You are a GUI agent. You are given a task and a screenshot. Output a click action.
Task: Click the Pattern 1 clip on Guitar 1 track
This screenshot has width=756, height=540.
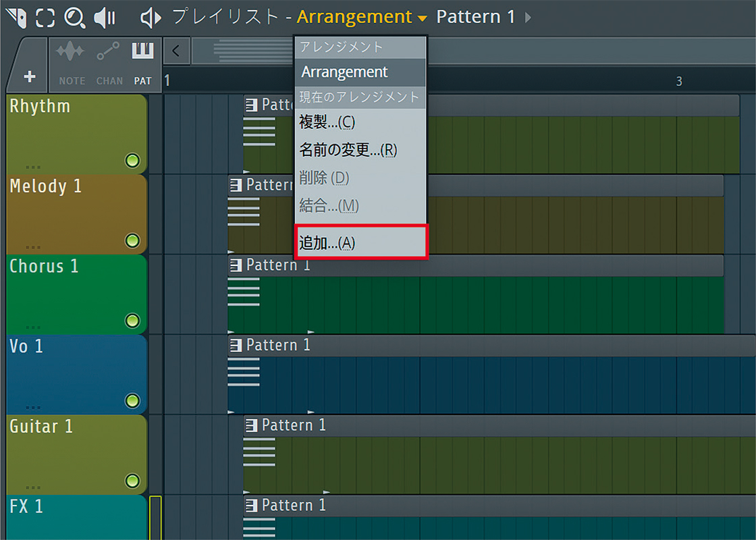tap(499, 454)
